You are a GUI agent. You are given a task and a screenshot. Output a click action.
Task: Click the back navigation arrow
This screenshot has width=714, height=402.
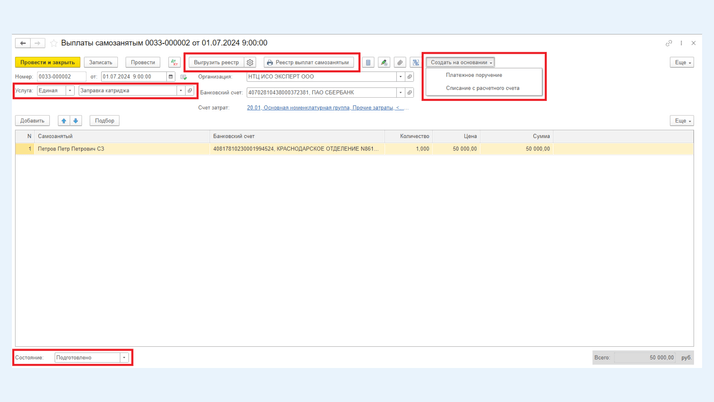[22, 43]
